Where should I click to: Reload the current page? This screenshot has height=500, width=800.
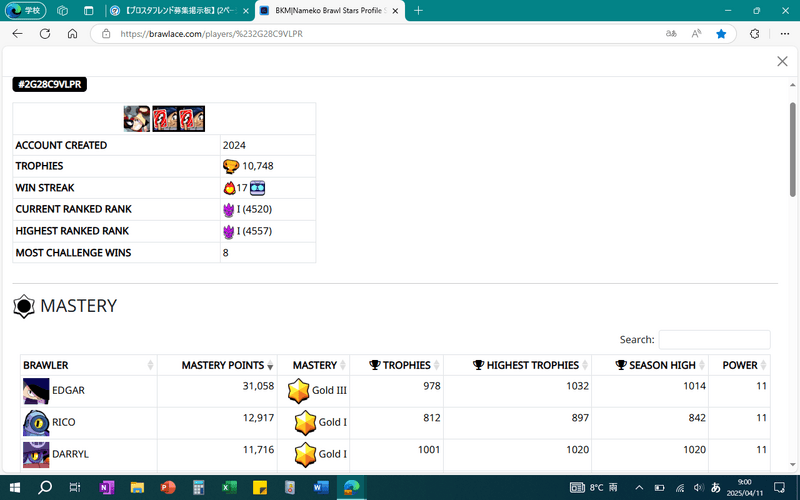45,34
